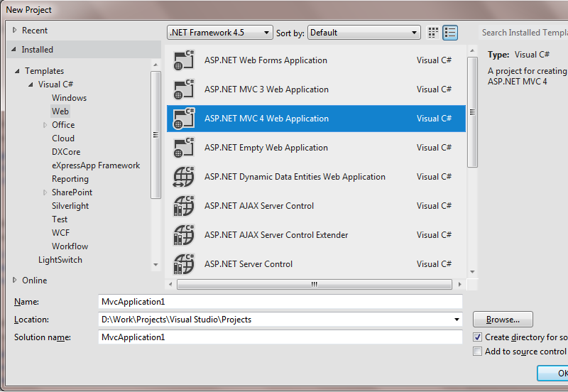
Task: Expand the Recent section
Action: pyautogui.click(x=14, y=30)
